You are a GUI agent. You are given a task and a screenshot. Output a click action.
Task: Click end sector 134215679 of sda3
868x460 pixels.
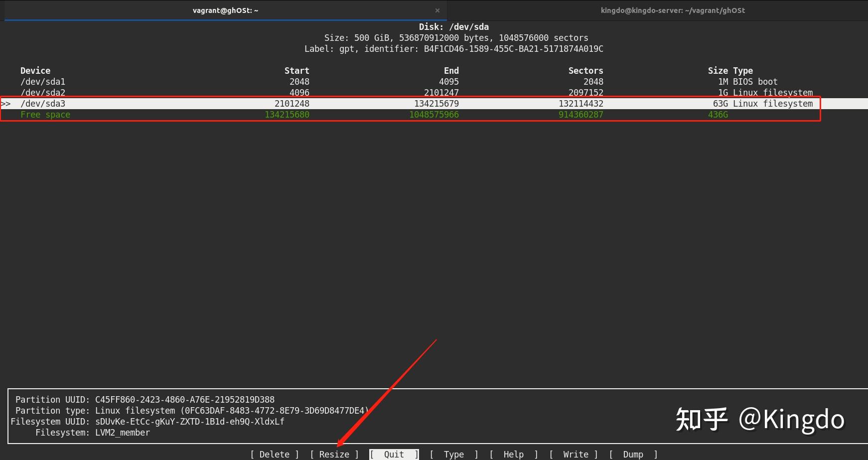(436, 104)
